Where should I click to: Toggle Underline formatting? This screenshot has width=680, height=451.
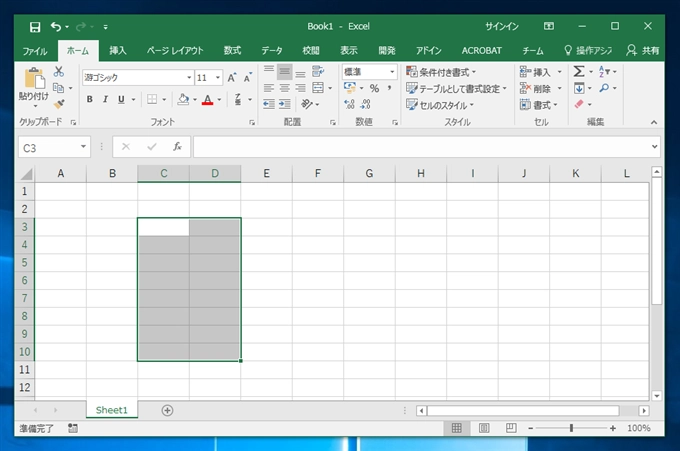121,99
